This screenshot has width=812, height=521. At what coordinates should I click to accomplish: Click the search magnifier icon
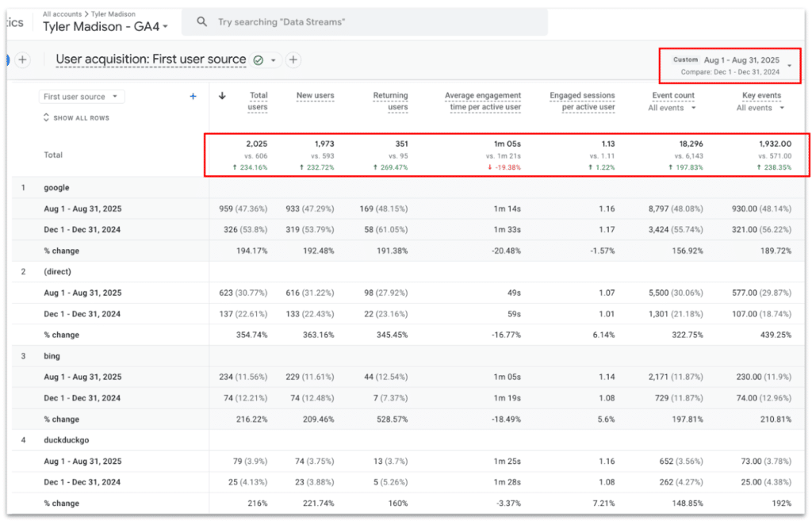point(202,22)
